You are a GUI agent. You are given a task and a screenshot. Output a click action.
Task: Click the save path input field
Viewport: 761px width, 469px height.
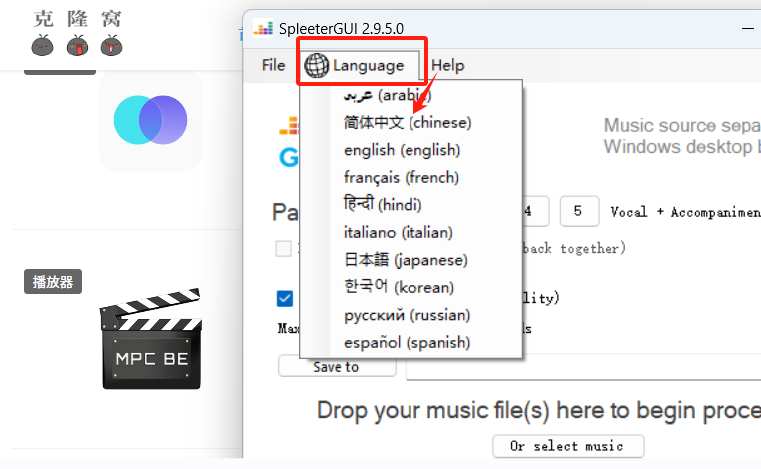pyautogui.click(x=583, y=367)
